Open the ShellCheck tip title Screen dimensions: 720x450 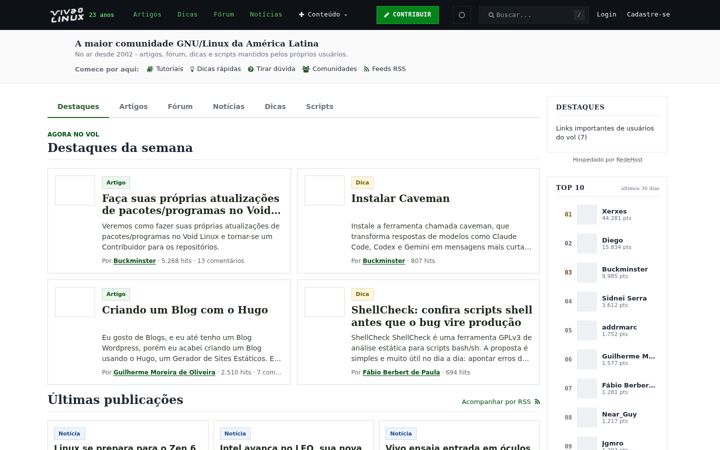click(x=442, y=316)
